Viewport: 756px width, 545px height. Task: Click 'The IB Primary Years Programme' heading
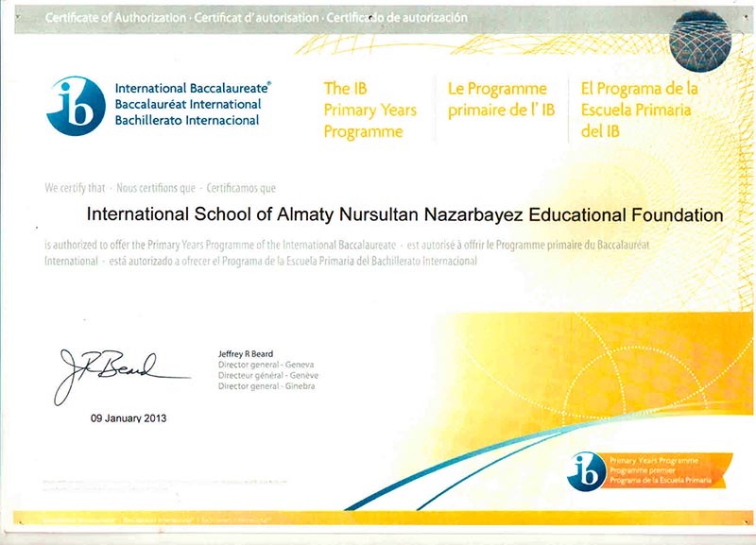coord(369,110)
